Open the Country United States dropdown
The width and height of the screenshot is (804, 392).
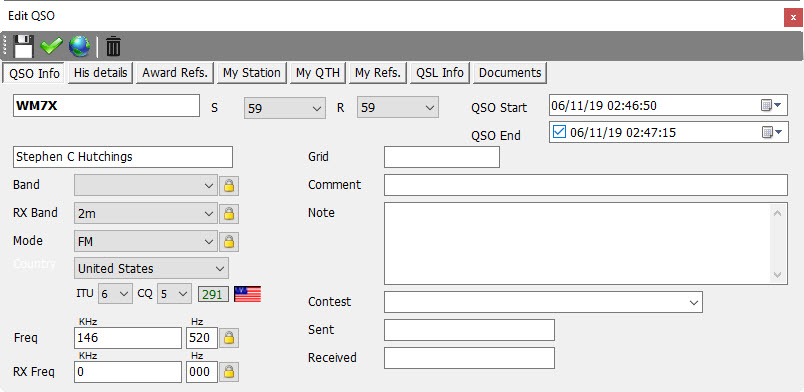(x=220, y=268)
